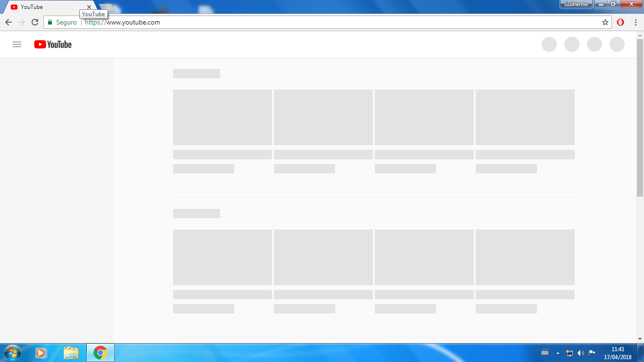Bookmark the page with the star icon
The width and height of the screenshot is (644, 362).
(x=605, y=22)
